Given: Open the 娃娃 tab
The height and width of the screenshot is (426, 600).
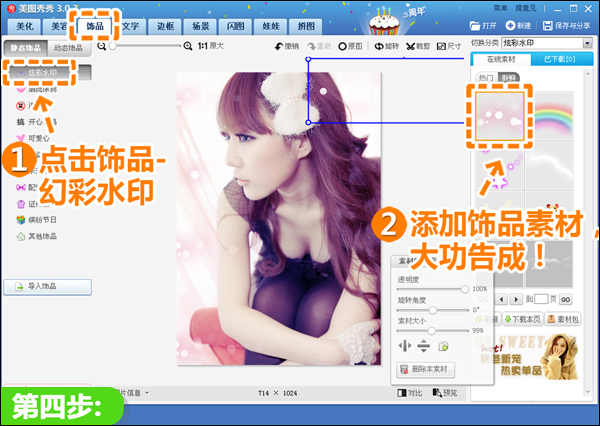Looking at the screenshot, I should click(271, 26).
